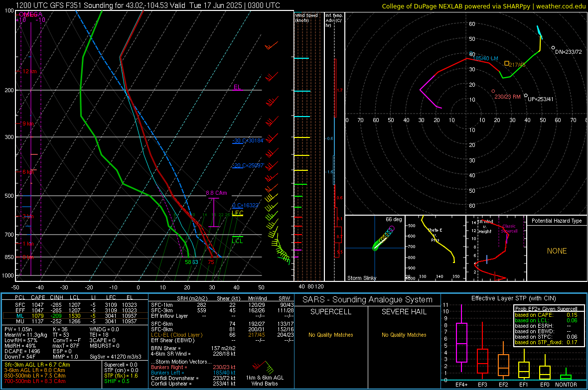
Task: Click the yellow LFC level label
Action: [x=237, y=213]
